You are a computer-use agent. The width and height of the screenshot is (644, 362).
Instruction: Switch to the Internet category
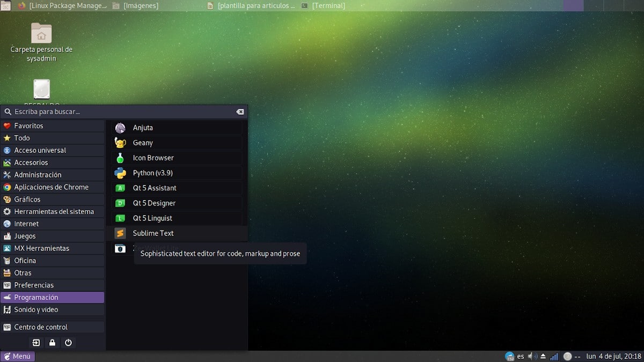26,224
